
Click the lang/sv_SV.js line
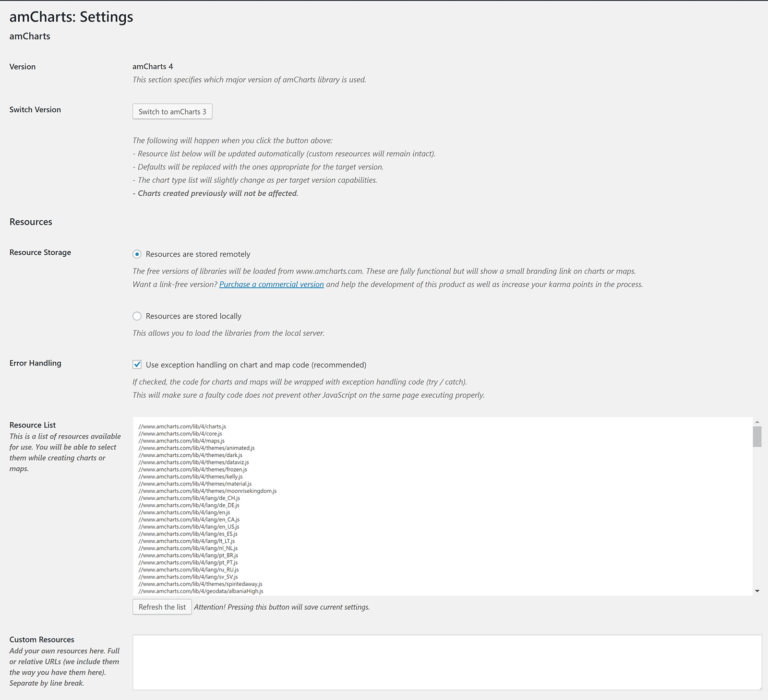coord(188,577)
